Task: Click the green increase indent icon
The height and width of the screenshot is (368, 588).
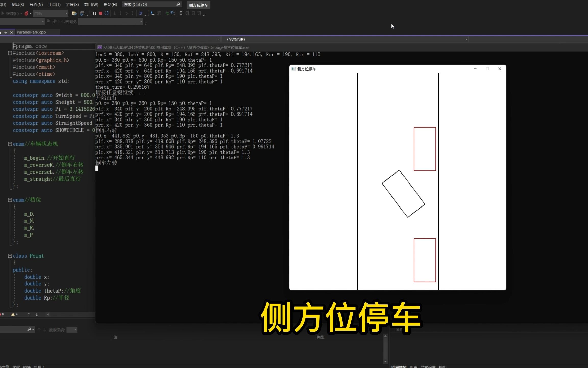Action: click(x=167, y=13)
